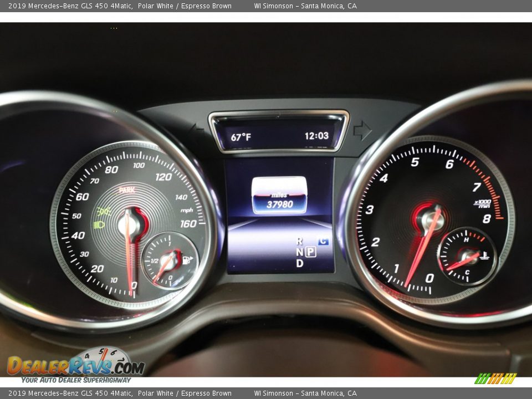Click the boxed P gear indicator
Viewport: 532px width, 399px height.
[310, 252]
